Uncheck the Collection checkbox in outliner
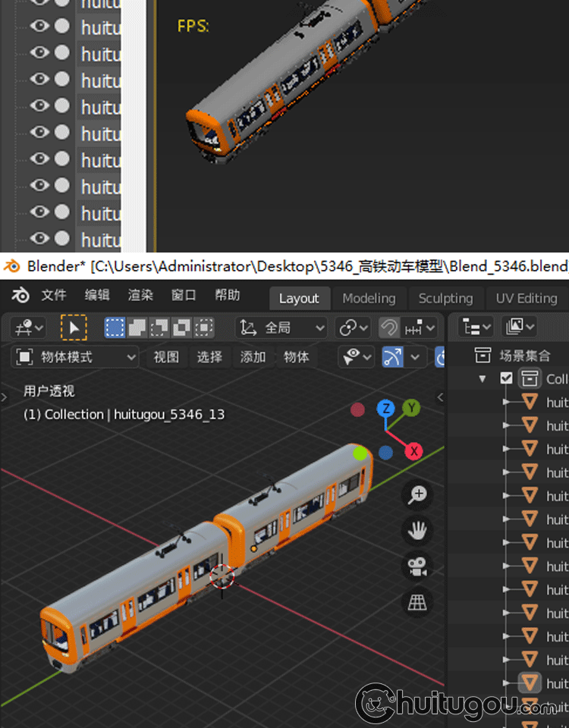The height and width of the screenshot is (728, 569). (x=507, y=378)
